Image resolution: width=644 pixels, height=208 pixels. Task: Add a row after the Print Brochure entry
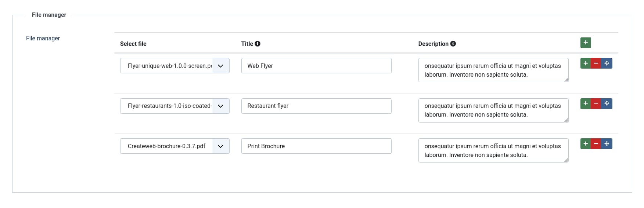pos(586,144)
